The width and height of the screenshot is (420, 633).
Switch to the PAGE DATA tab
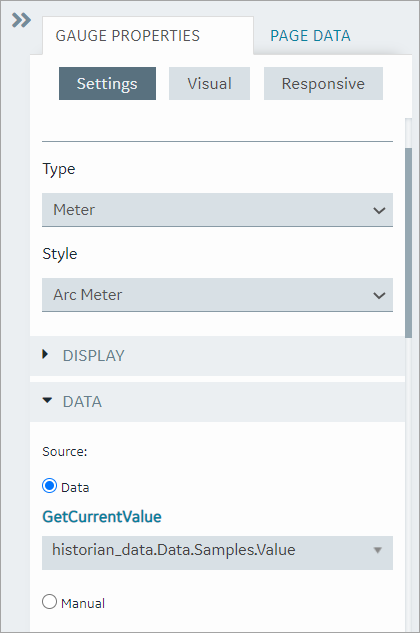[310, 36]
